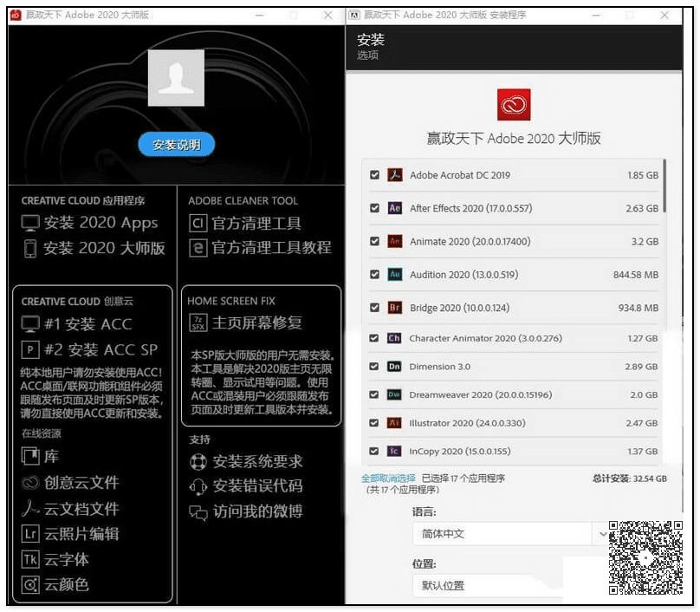Open 访问我的微博 link
The image size is (700, 612).
(257, 512)
